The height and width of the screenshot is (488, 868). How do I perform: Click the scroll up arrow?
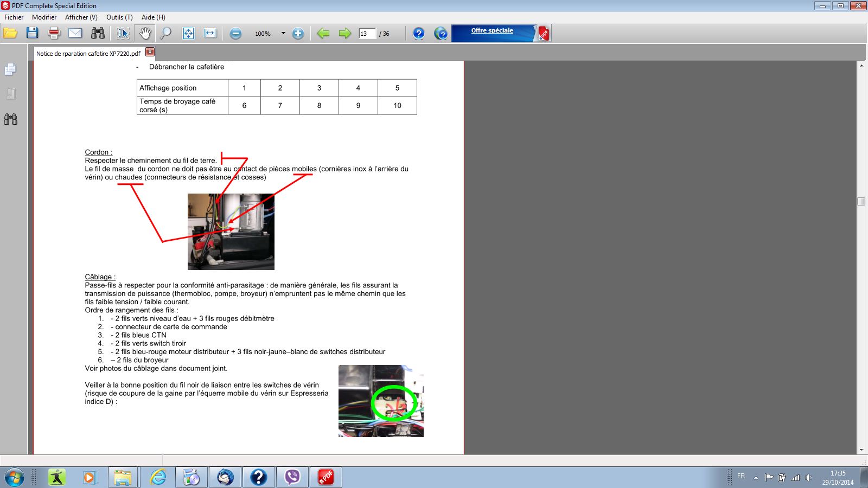pyautogui.click(x=861, y=65)
